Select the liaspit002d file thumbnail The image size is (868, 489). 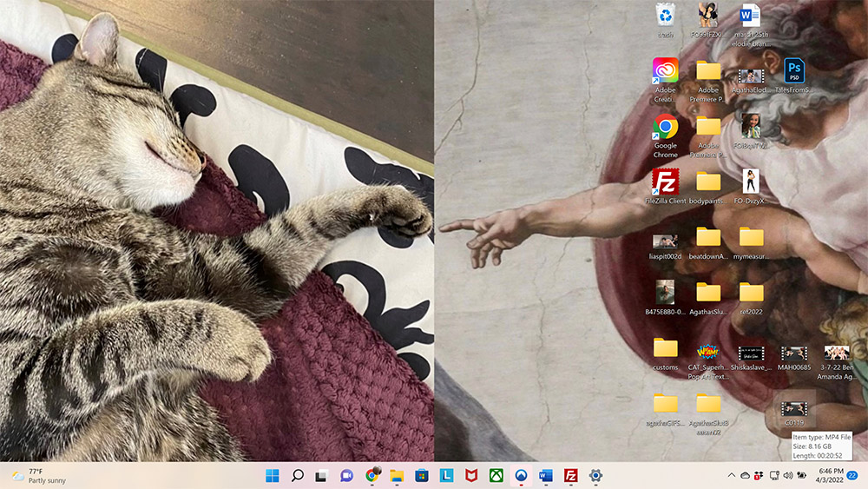point(665,241)
